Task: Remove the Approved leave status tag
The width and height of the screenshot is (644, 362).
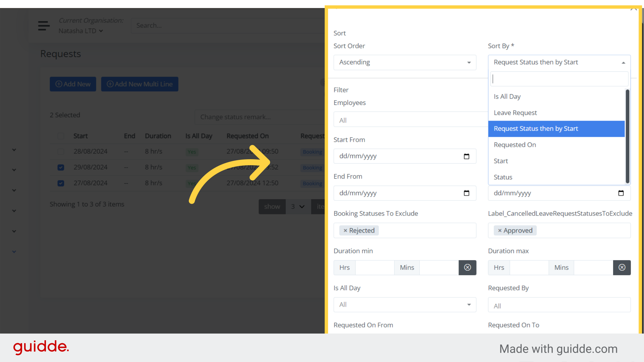Action: click(500, 231)
